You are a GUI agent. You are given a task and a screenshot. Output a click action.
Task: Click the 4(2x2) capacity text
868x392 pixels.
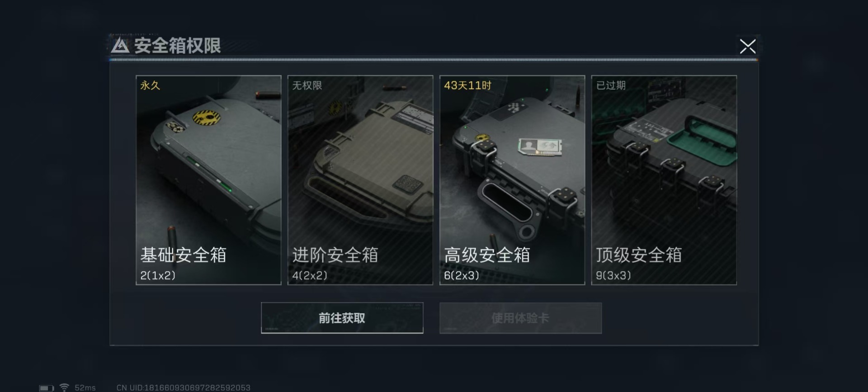pos(310,275)
